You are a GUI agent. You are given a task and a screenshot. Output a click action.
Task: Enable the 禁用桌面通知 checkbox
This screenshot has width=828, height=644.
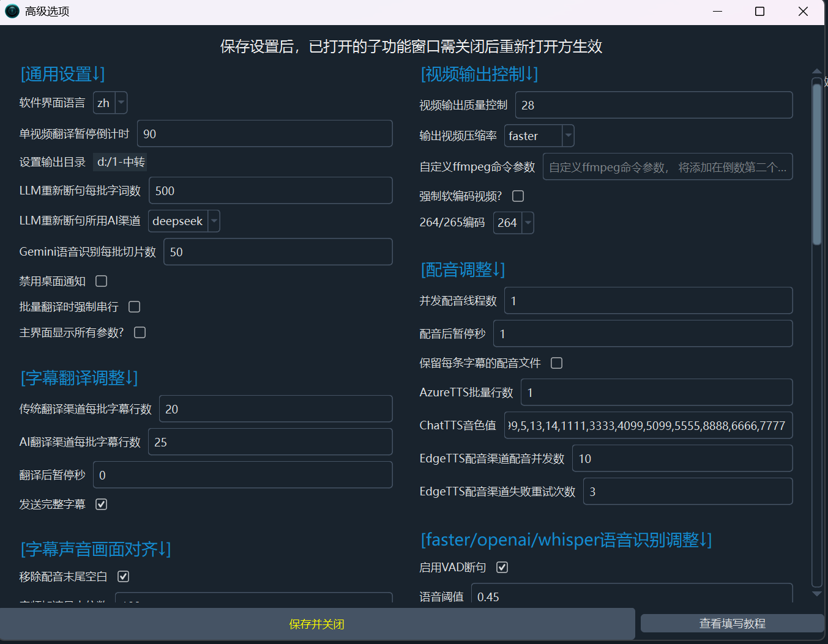101,281
